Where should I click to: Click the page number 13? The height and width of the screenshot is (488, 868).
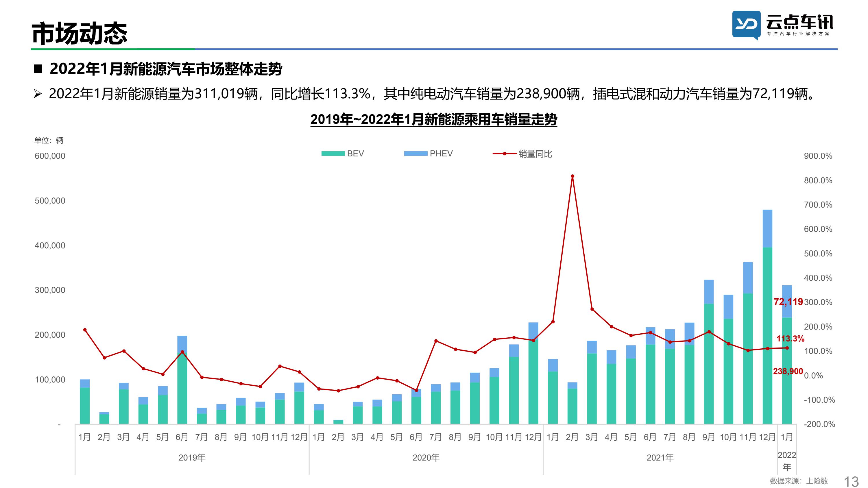851,481
